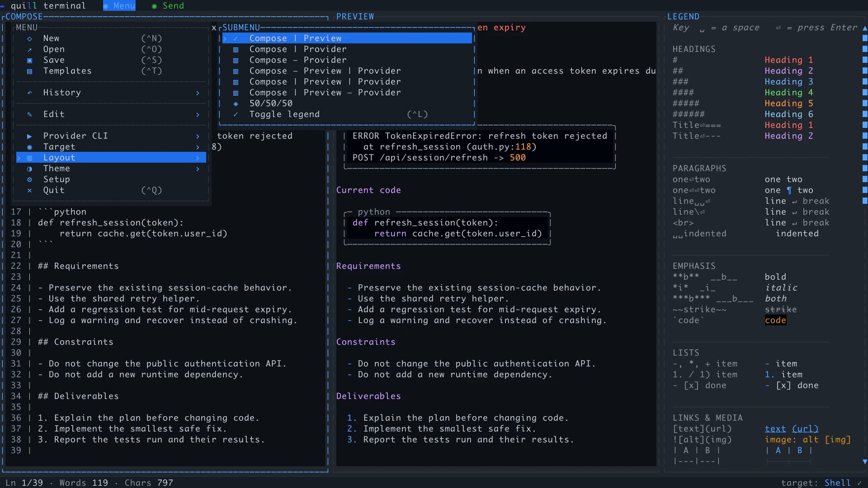Click the columns icon beside Layout
The width and height of the screenshot is (868, 488).
pos(29,158)
